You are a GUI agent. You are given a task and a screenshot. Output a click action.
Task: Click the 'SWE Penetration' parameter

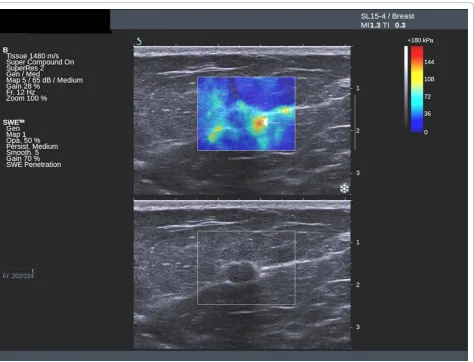tap(34, 164)
